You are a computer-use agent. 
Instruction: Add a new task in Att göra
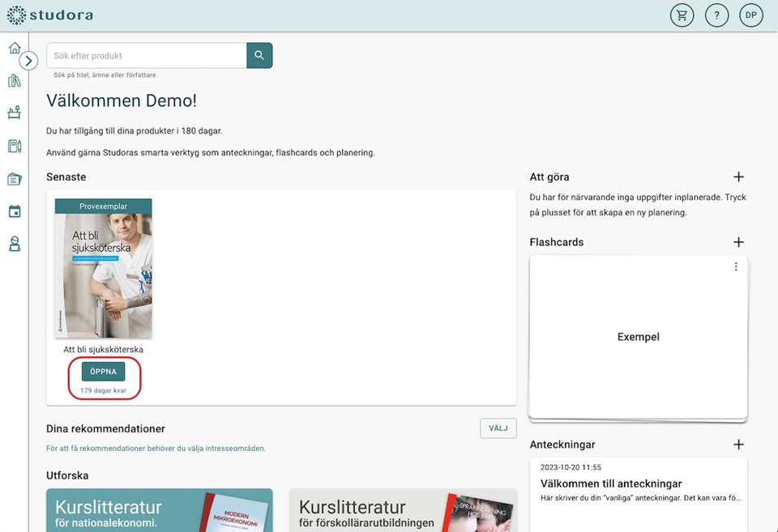click(x=738, y=177)
